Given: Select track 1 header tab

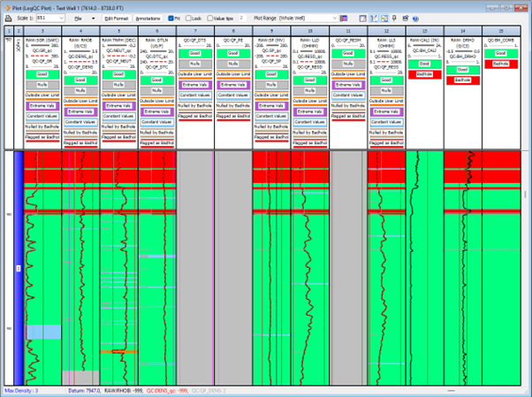Looking at the screenshot, I should 9,31.
